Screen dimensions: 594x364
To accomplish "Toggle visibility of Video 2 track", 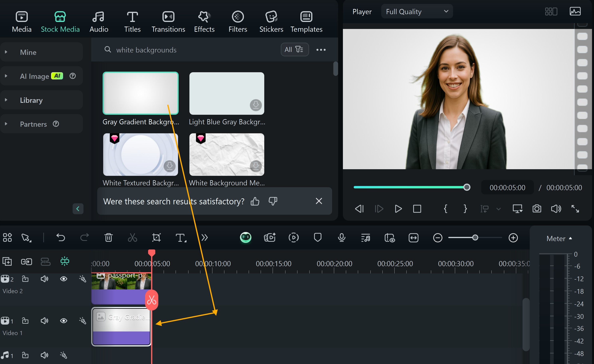I will pos(64,279).
